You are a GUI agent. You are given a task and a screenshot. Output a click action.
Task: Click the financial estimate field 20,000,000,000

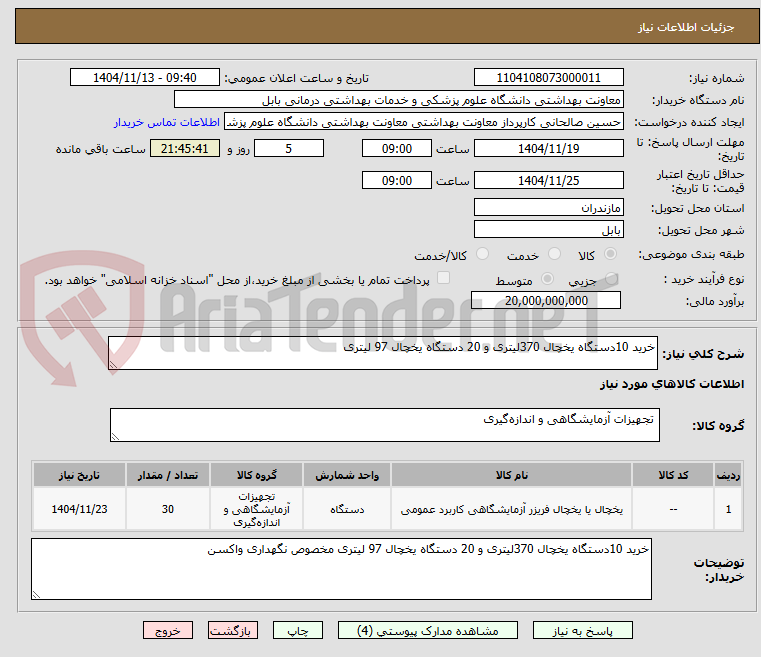click(x=546, y=300)
